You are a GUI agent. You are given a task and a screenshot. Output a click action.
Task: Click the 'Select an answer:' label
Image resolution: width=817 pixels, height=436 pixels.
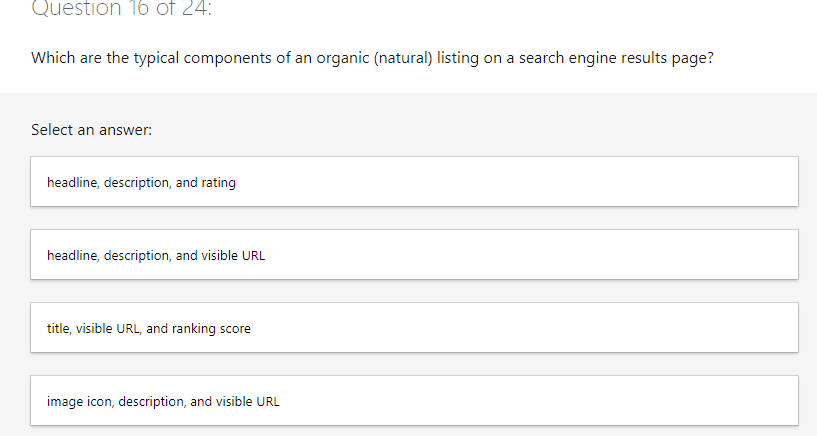91,130
